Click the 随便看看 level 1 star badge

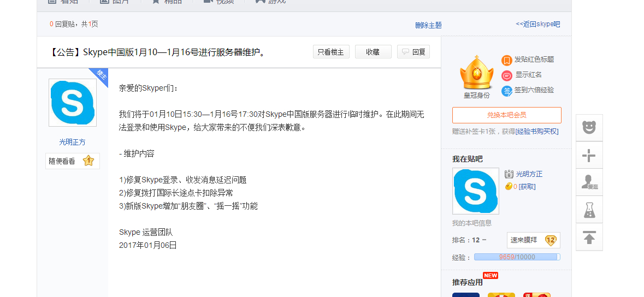click(73, 161)
